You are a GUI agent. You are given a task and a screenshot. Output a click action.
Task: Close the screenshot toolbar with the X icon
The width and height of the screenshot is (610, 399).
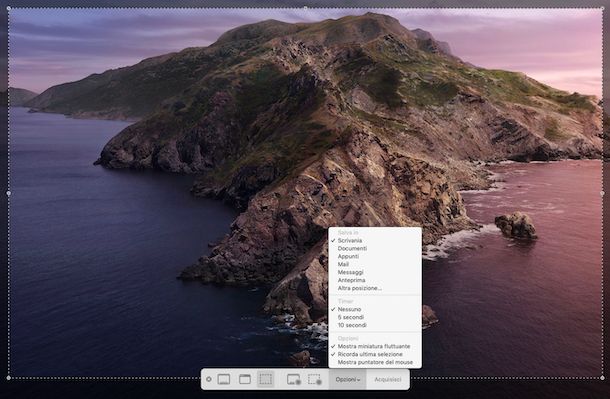(209, 379)
